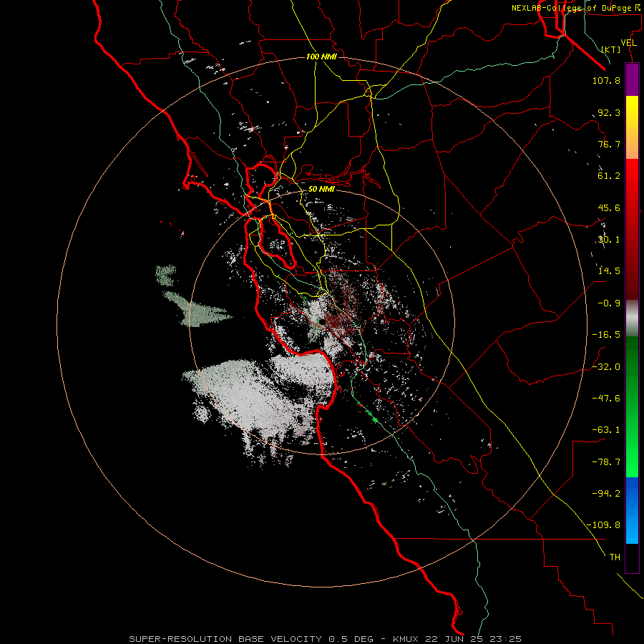Pick the blue segment of the color bar
Screen dimensions: 644x644
[x=632, y=510]
